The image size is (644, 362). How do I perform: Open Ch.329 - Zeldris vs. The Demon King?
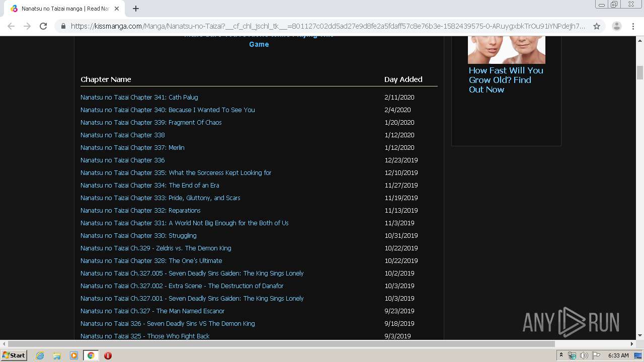156,248
